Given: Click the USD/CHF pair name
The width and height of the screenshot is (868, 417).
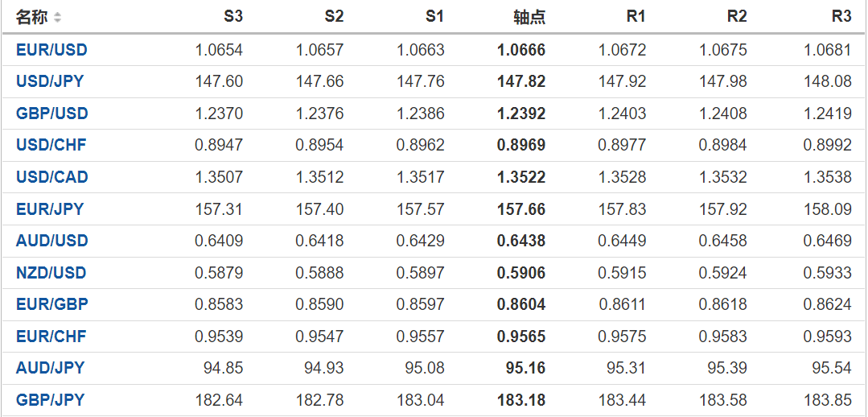Looking at the screenshot, I should pyautogui.click(x=51, y=145).
